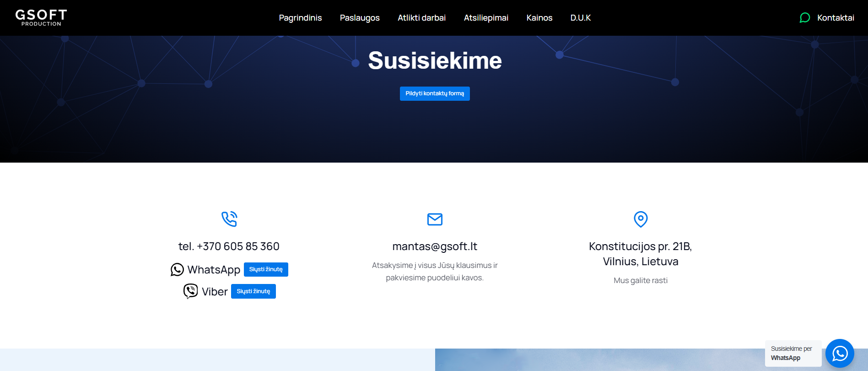The image size is (868, 371).
Task: Click the blue envelope email icon
Action: click(x=435, y=219)
